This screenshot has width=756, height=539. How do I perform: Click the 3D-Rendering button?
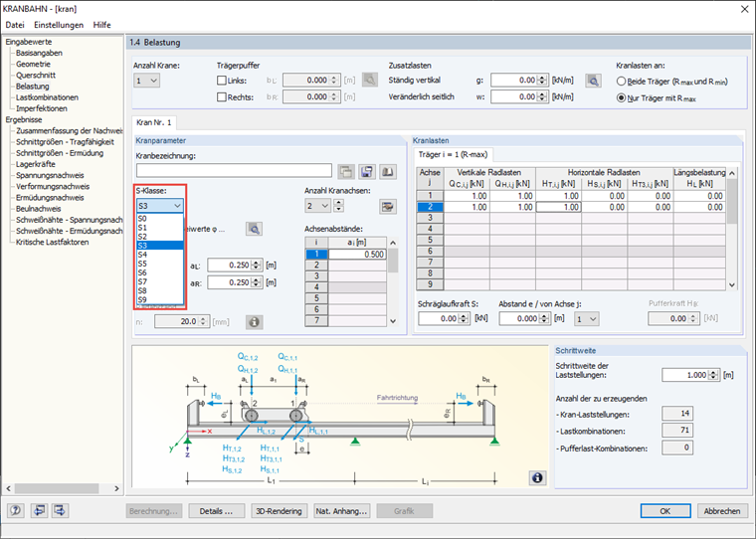click(280, 511)
